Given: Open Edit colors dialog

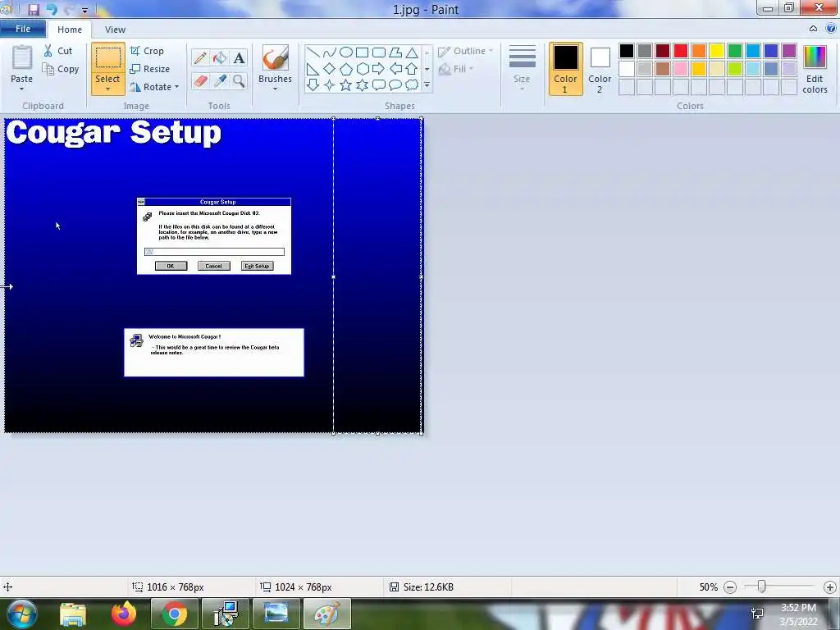Looking at the screenshot, I should [815, 69].
